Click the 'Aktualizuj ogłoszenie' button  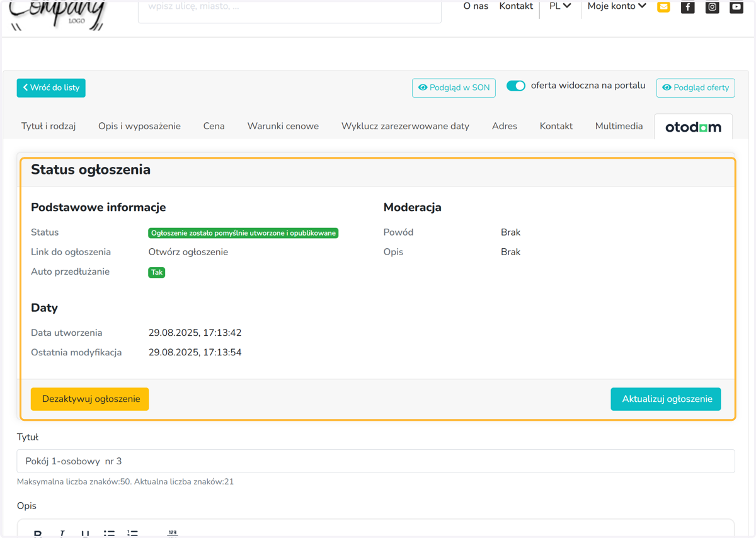tap(666, 399)
